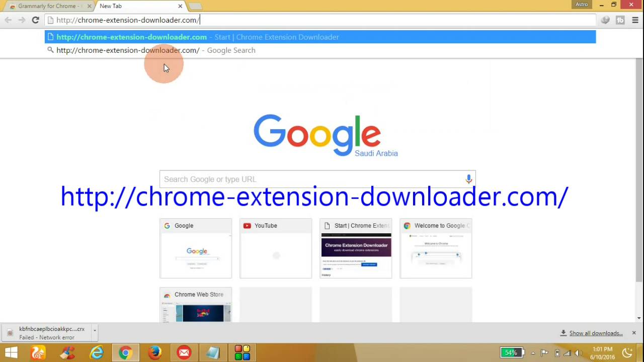644x362 pixels.
Task: Click the back navigation arrow
Action: click(8, 20)
